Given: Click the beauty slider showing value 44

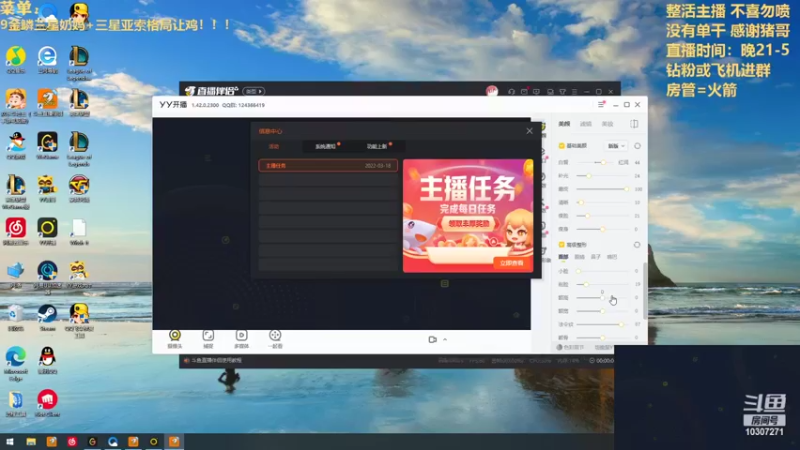Looking at the screenshot, I should (x=596, y=162).
